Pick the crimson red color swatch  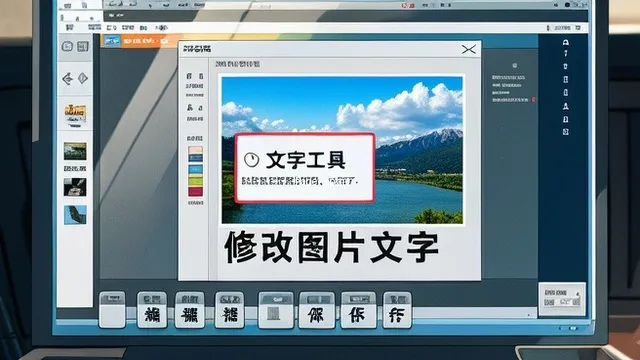tap(196, 191)
